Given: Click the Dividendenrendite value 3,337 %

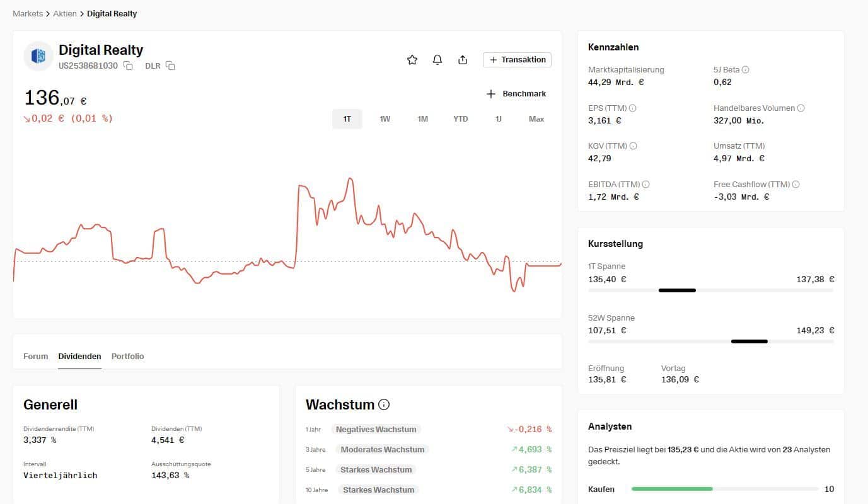Looking at the screenshot, I should pyautogui.click(x=40, y=440).
